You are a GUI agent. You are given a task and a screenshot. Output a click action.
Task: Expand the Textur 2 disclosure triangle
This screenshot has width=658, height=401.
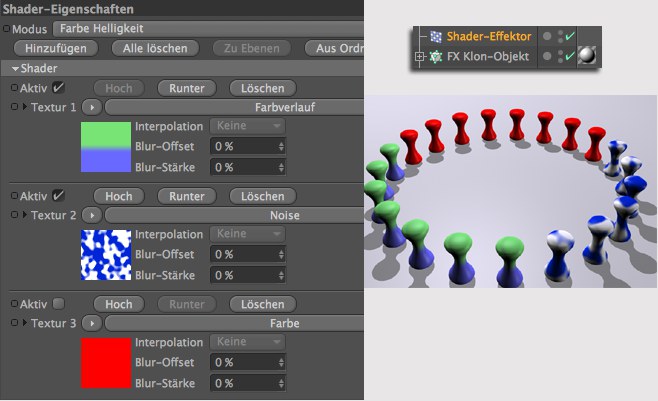[25, 215]
